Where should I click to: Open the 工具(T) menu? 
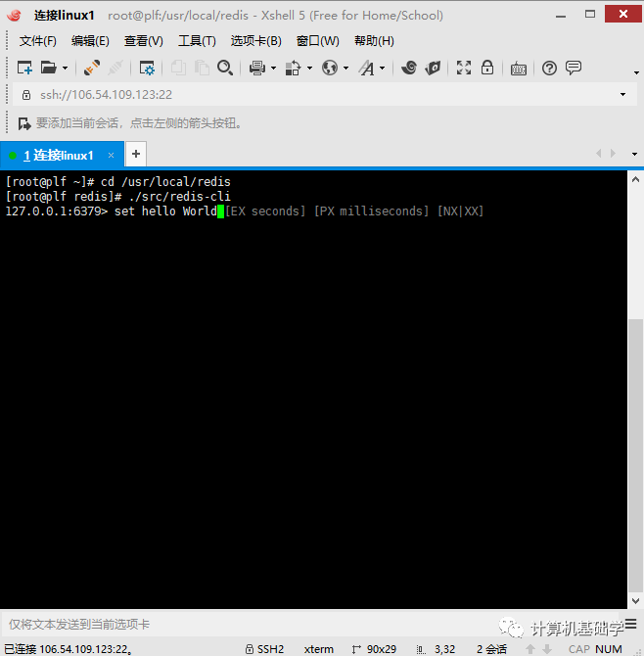click(x=197, y=41)
